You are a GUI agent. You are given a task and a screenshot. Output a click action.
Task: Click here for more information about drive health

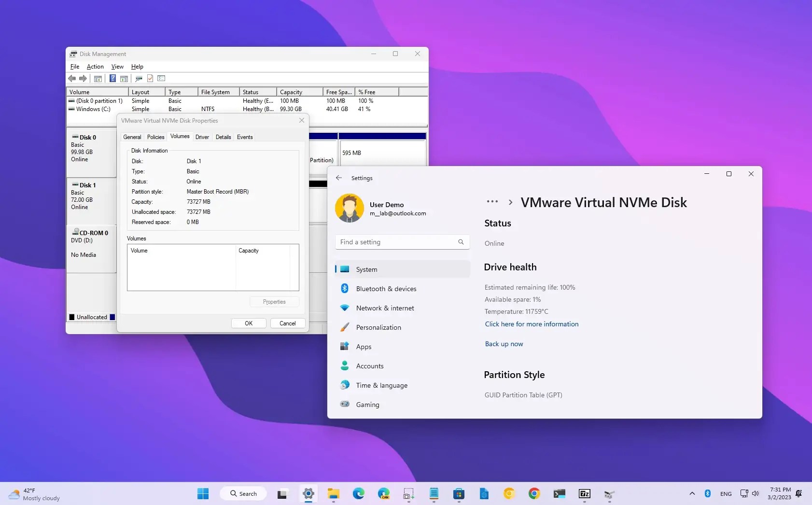531,324
